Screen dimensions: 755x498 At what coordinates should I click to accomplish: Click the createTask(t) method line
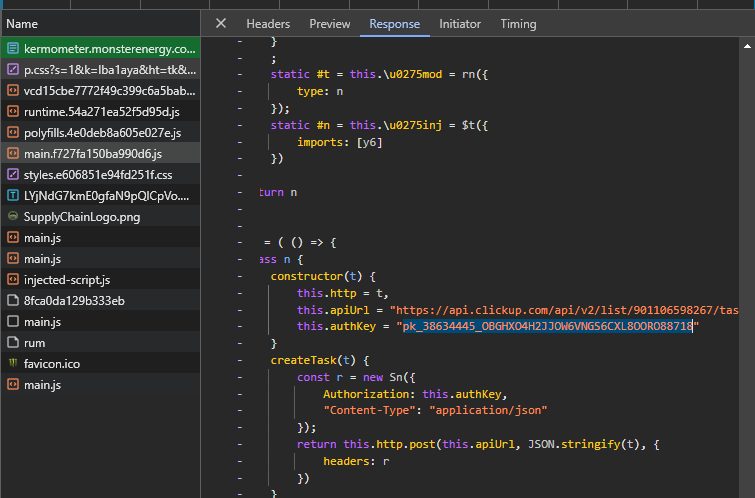320,360
